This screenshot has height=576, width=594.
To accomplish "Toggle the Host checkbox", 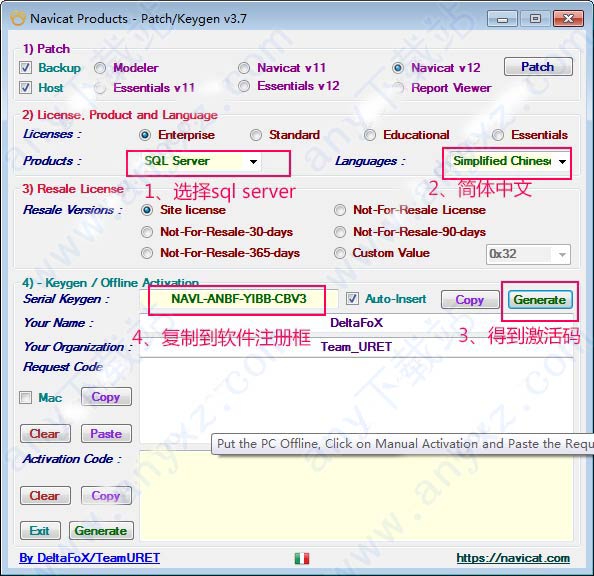I will click(x=25, y=88).
